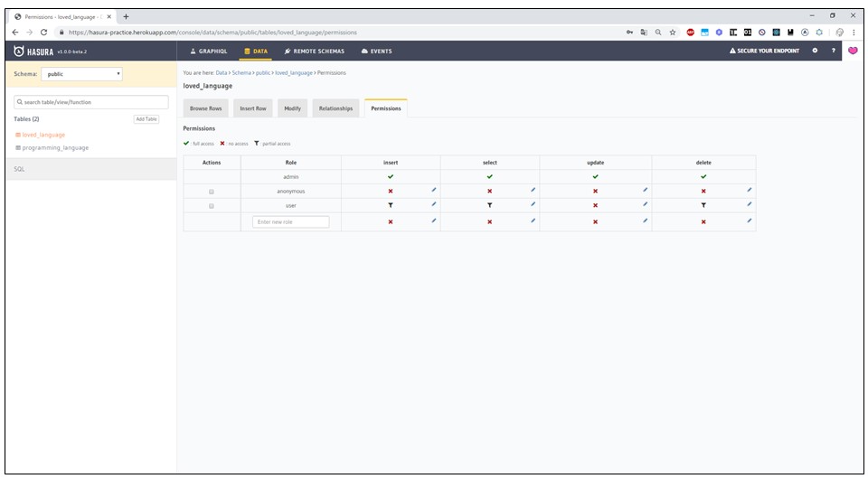Open Chrome three-dot menu

click(x=854, y=33)
